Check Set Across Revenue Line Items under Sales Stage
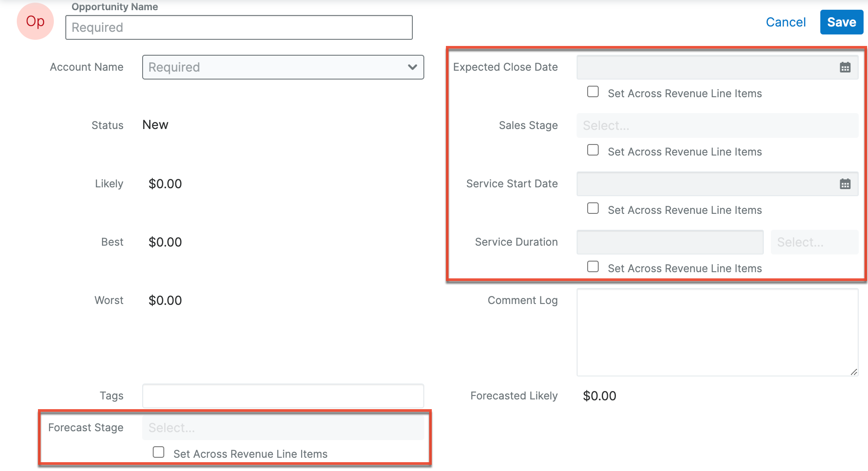Image resolution: width=868 pixels, height=471 pixels. (x=593, y=150)
